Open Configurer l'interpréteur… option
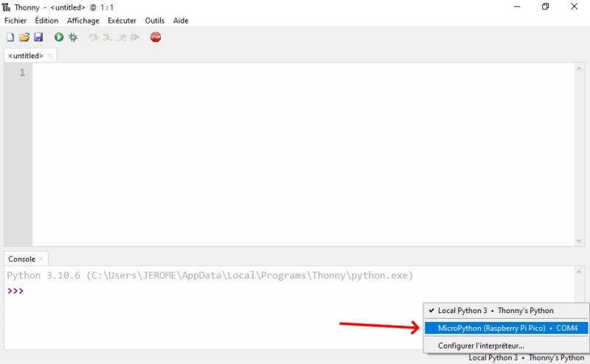The width and height of the screenshot is (590, 364). 506,346
